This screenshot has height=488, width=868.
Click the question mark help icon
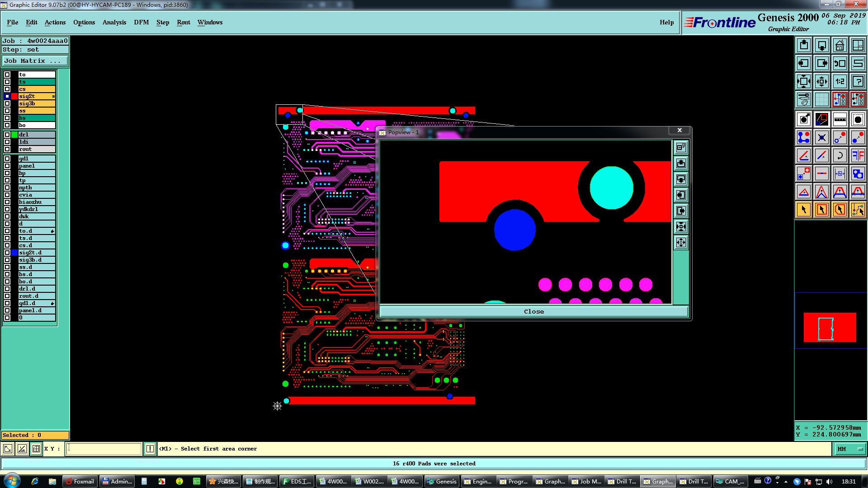pos(858,81)
